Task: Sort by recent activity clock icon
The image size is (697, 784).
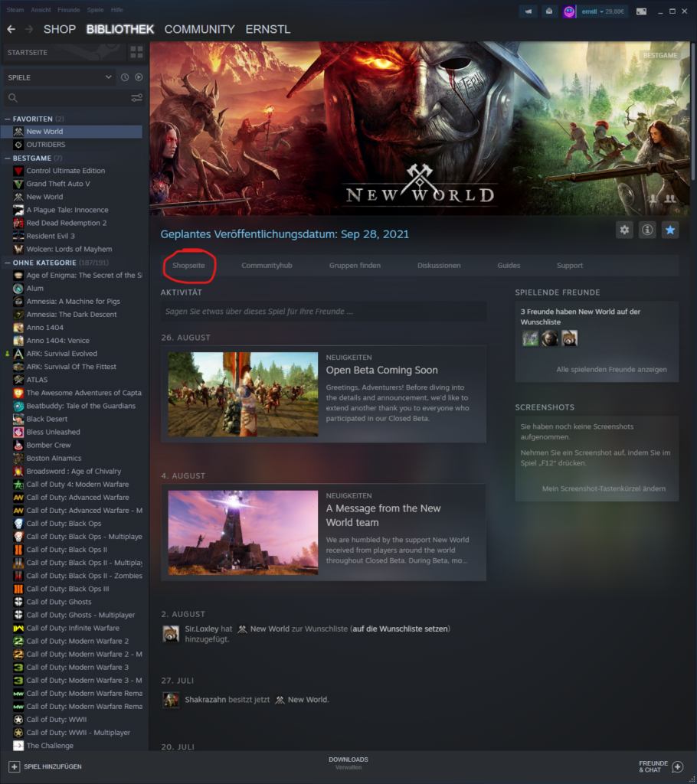Action: click(x=125, y=77)
